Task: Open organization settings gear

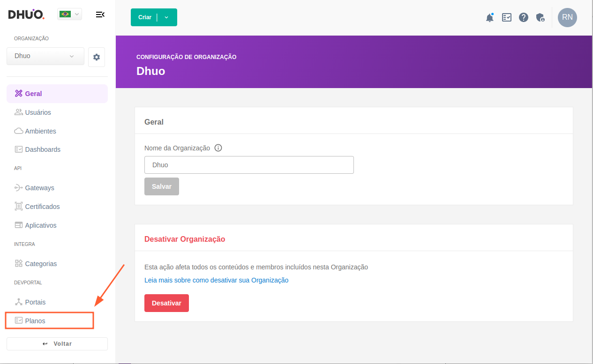Action: 97,57
